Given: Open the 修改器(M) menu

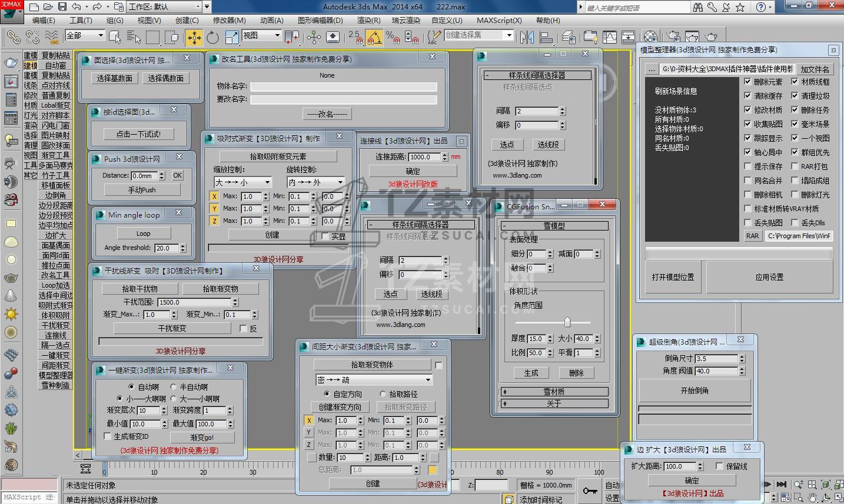Looking at the screenshot, I should coord(229,20).
